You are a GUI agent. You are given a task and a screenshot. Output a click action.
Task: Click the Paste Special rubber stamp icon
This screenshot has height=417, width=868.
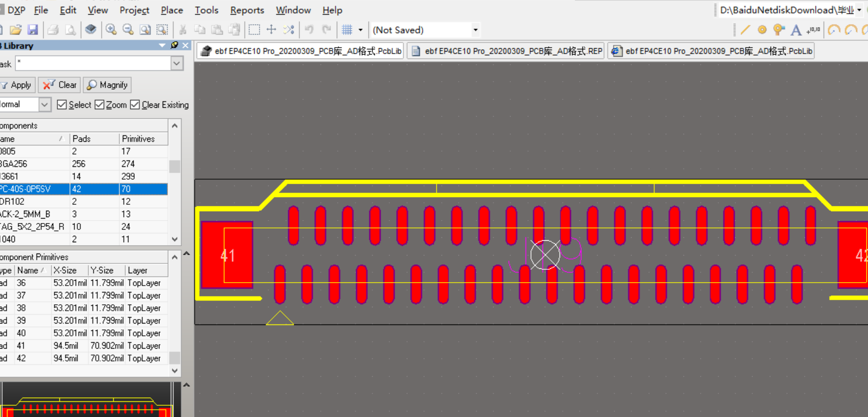coord(234,30)
